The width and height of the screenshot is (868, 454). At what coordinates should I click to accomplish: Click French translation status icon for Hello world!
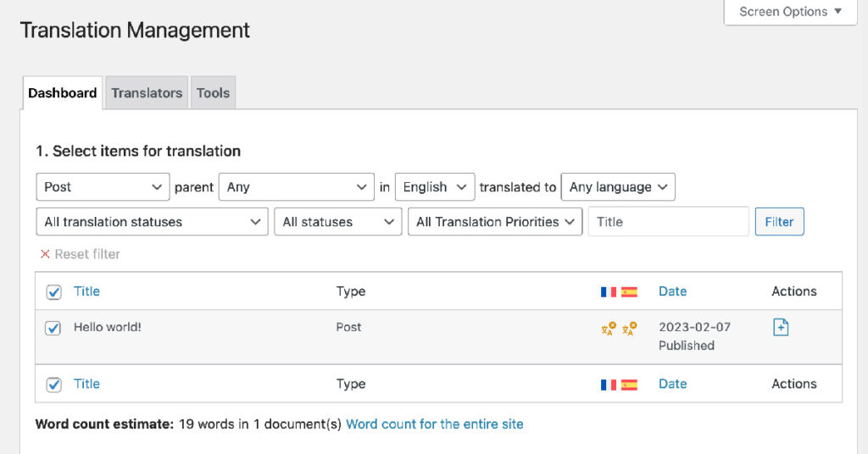[x=609, y=329]
